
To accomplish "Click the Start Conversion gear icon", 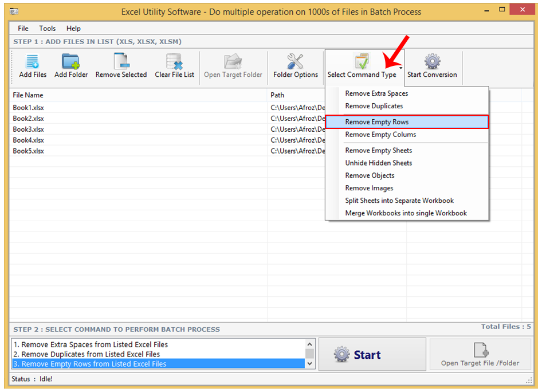I will (x=432, y=61).
